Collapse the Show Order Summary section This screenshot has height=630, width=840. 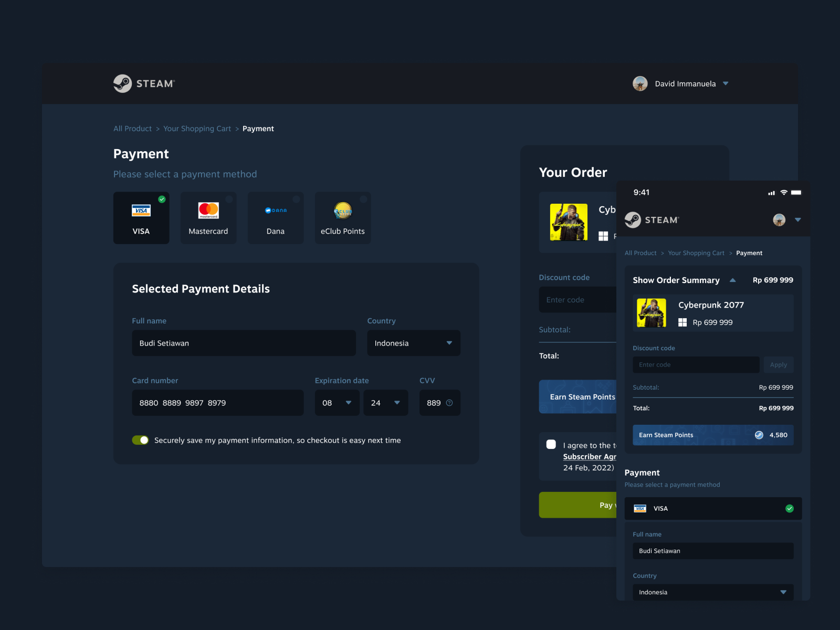pos(733,280)
